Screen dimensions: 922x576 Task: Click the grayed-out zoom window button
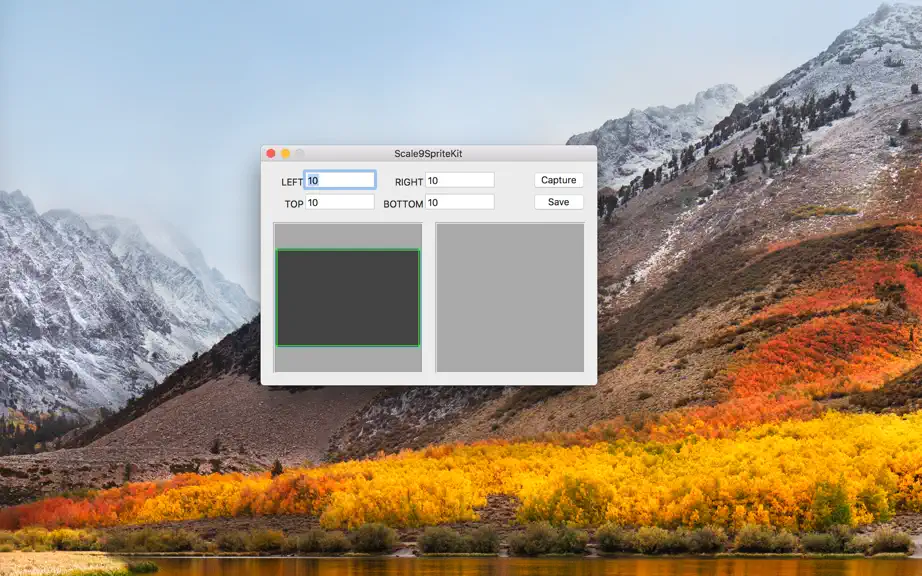coord(299,153)
